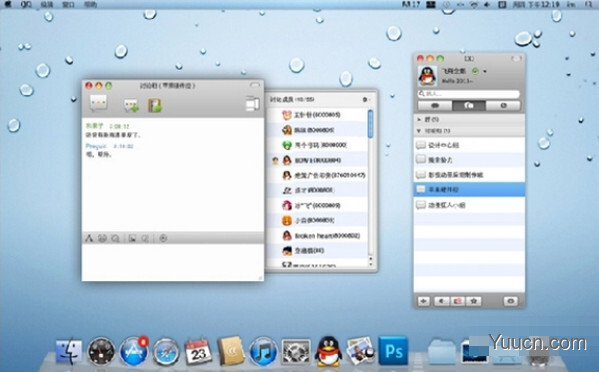599x372 pixels.
Task: Click the search field in QQ main window
Action: (469, 94)
